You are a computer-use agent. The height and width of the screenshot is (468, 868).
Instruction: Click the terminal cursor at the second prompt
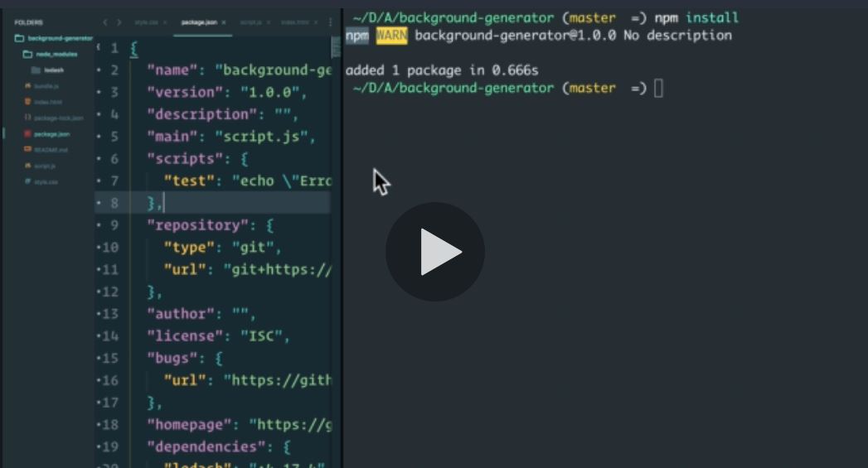click(x=658, y=88)
